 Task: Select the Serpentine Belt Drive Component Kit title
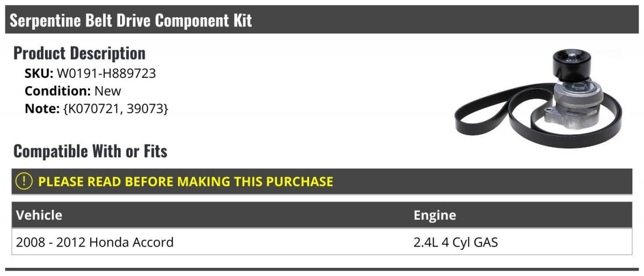point(131,20)
